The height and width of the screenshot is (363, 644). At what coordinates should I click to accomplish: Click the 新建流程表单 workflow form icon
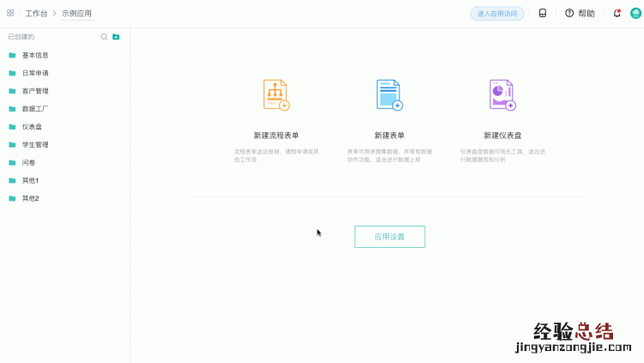tap(276, 95)
